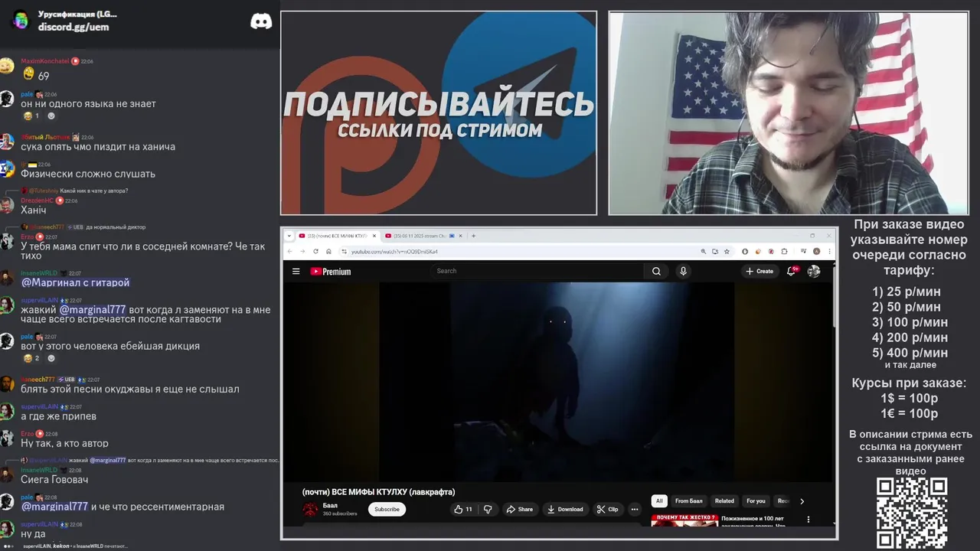Start voice search with microphone icon
Image resolution: width=980 pixels, height=551 pixels.
point(683,271)
